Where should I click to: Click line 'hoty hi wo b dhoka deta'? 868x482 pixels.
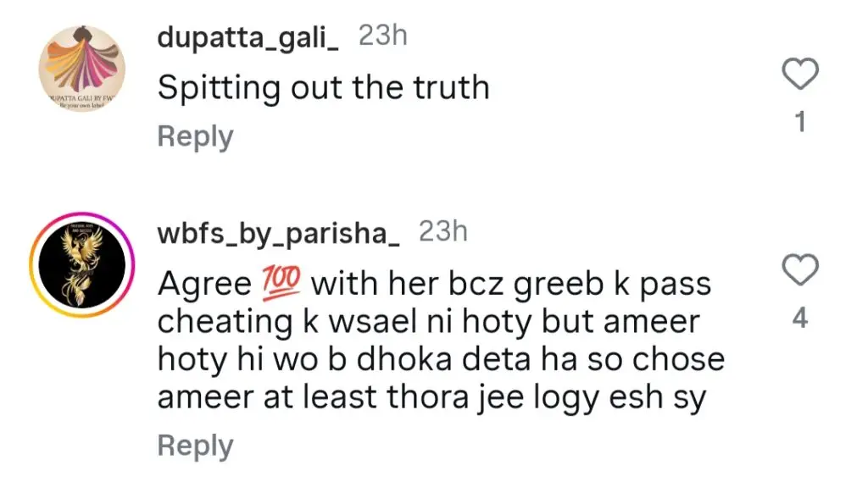pos(344,360)
